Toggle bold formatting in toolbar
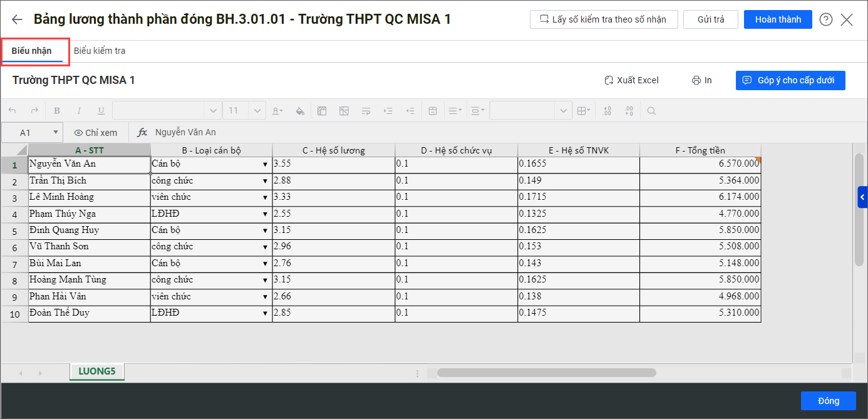Viewport: 868px width, 419px height. [x=57, y=111]
